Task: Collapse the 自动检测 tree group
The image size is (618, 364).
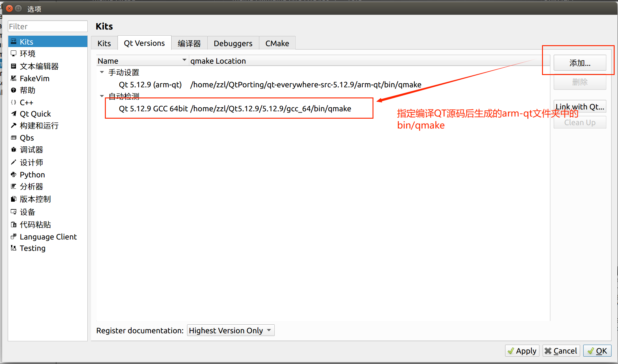Action: (102, 96)
